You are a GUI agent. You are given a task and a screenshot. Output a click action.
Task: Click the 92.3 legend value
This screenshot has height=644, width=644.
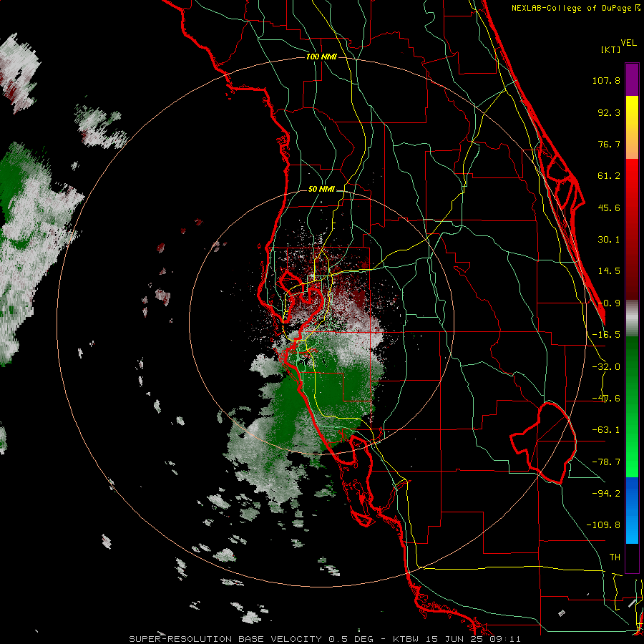click(609, 112)
